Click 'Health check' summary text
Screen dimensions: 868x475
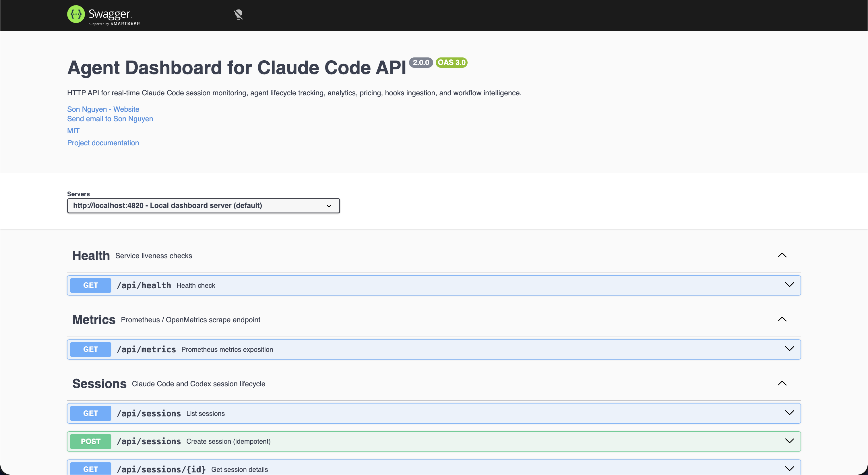(x=196, y=285)
